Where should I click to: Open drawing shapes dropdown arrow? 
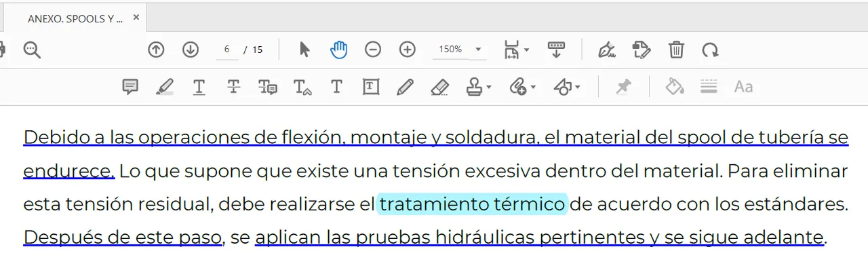point(578,88)
